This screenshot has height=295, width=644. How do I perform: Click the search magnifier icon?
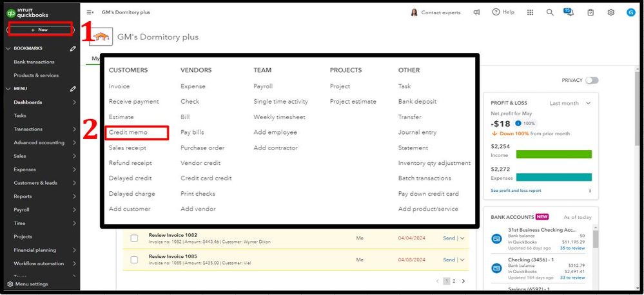[550, 12]
